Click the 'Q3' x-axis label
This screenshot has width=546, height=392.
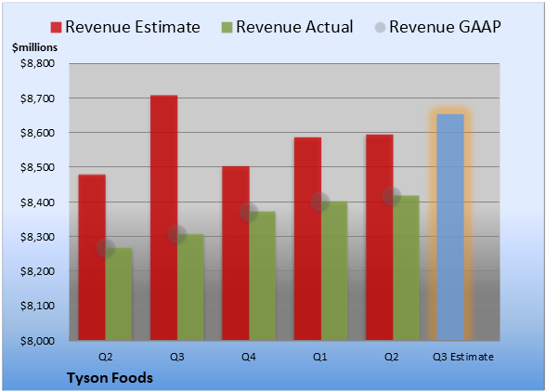[x=177, y=357]
